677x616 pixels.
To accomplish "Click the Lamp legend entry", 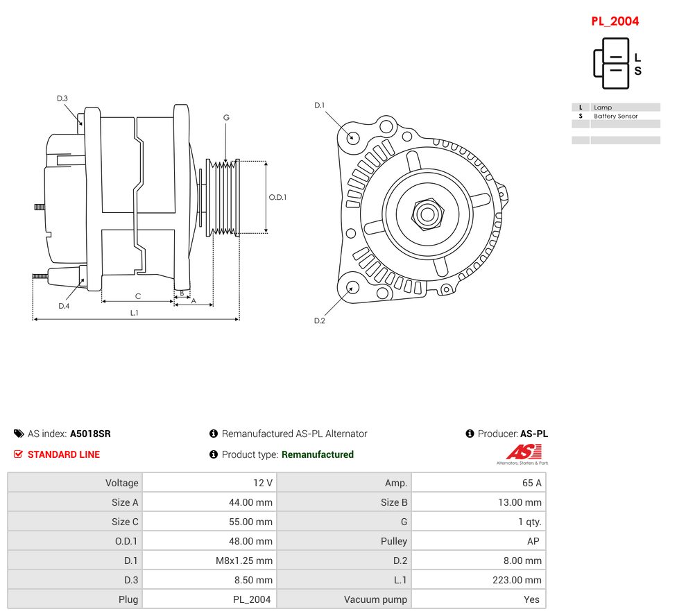I will pos(603,107).
